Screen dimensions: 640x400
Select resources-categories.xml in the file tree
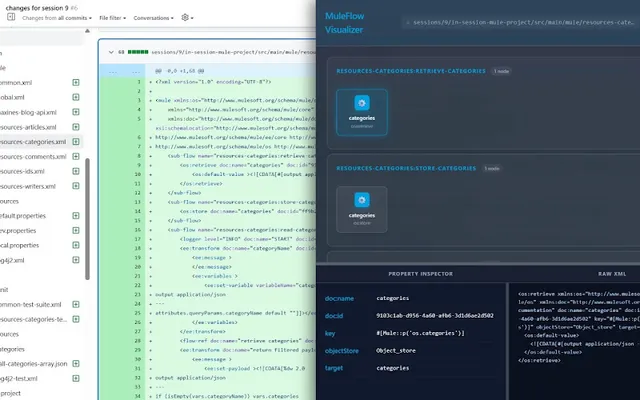pyautogui.click(x=33, y=142)
